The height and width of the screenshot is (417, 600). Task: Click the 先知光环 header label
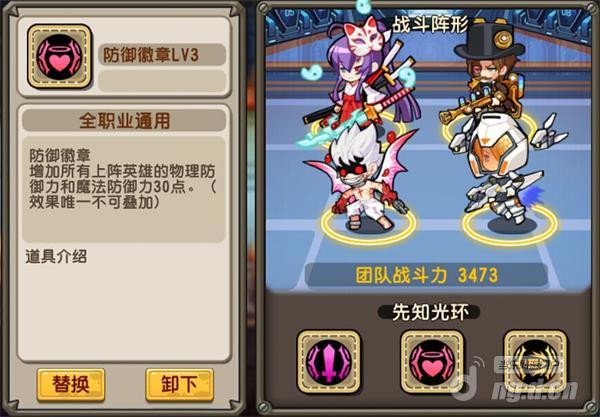coord(429,312)
